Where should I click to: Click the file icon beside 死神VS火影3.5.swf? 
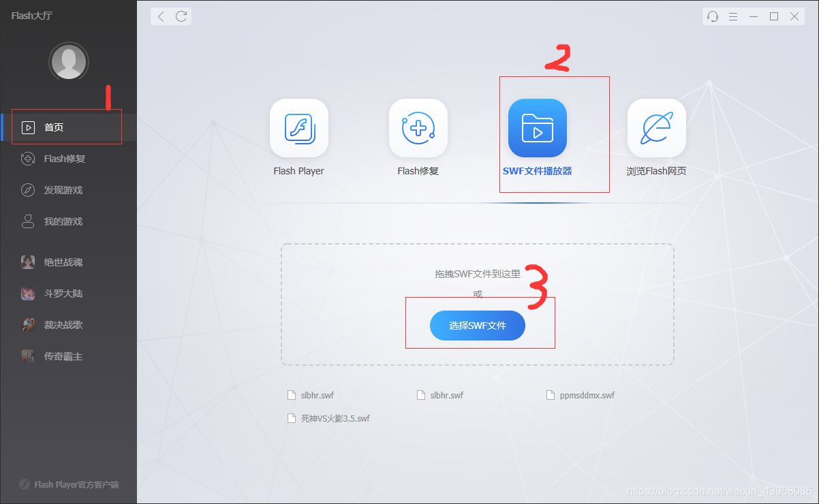(x=292, y=418)
